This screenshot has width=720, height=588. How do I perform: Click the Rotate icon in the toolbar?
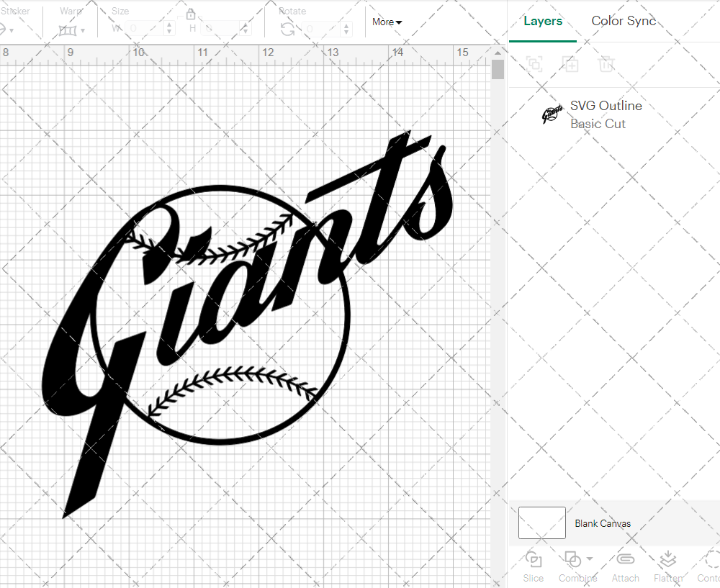(x=287, y=29)
